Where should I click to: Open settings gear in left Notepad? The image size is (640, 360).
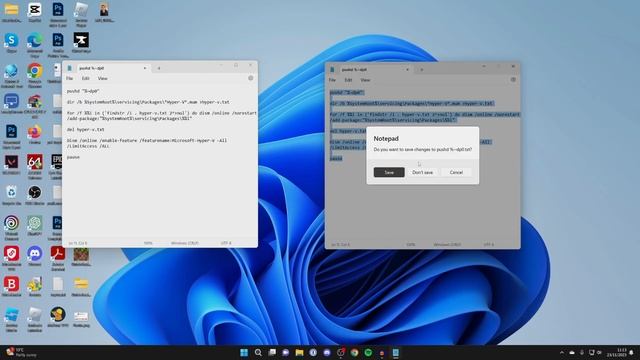click(x=251, y=78)
